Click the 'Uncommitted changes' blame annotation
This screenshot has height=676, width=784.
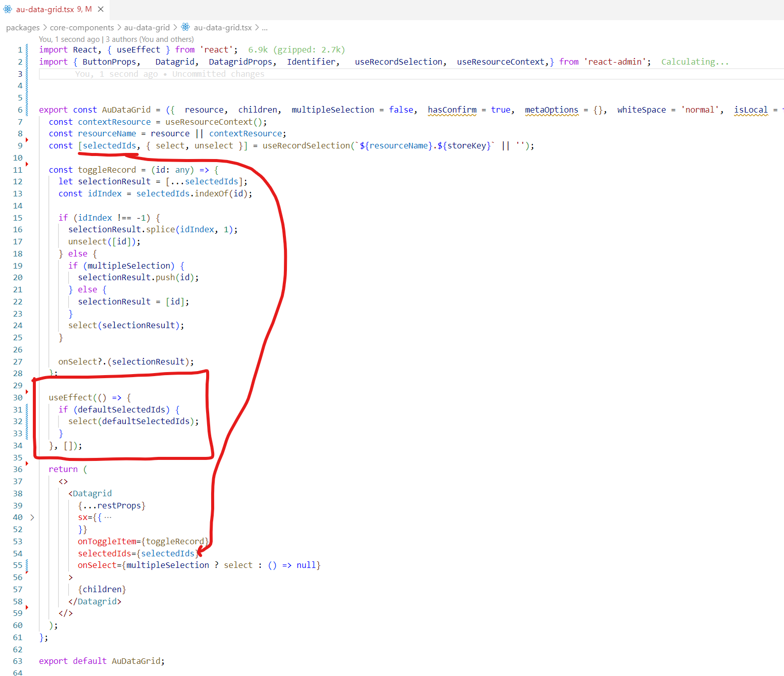[x=218, y=74]
